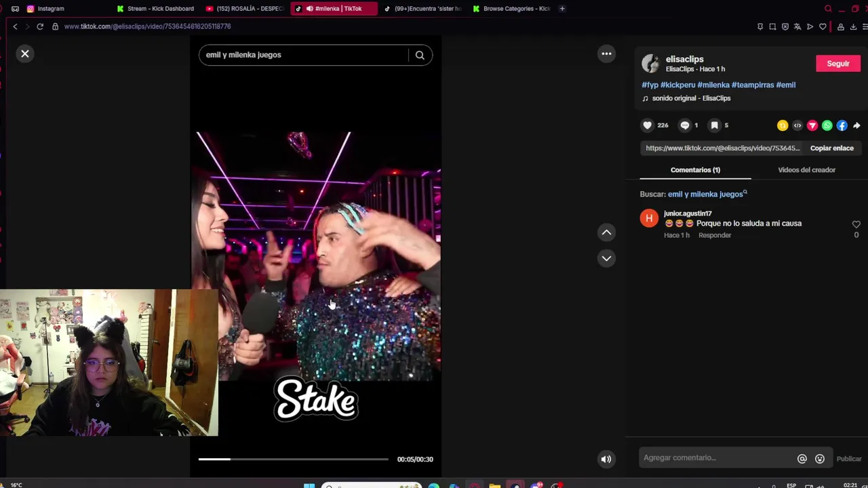Open Windows Start menu
This screenshot has width=868, height=488.
tap(309, 485)
